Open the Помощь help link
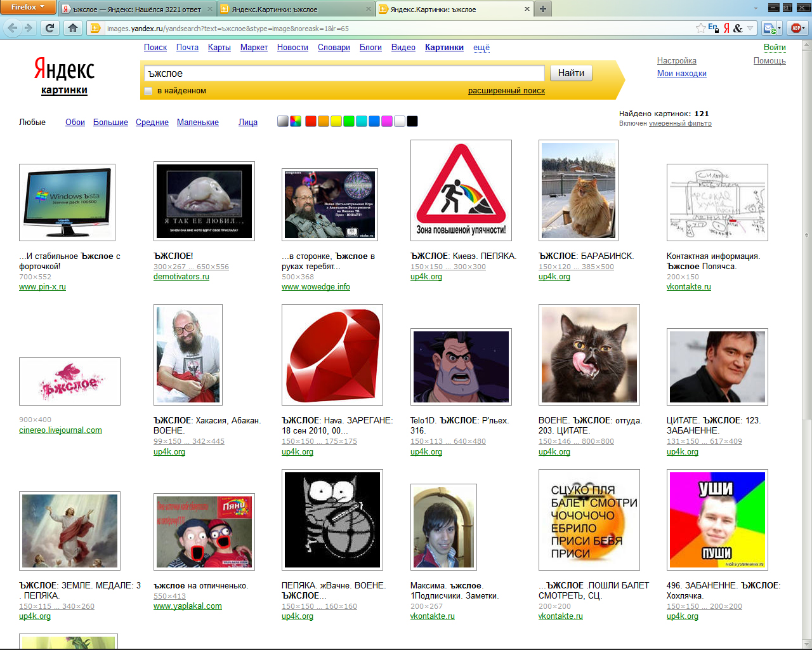The width and height of the screenshot is (812, 650). click(x=769, y=61)
